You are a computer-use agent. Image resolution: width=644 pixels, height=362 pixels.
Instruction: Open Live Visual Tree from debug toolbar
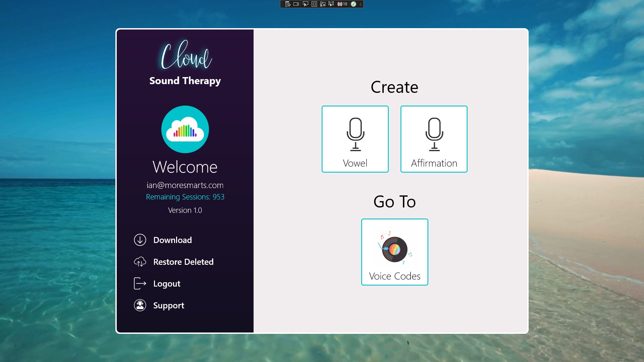(288, 4)
